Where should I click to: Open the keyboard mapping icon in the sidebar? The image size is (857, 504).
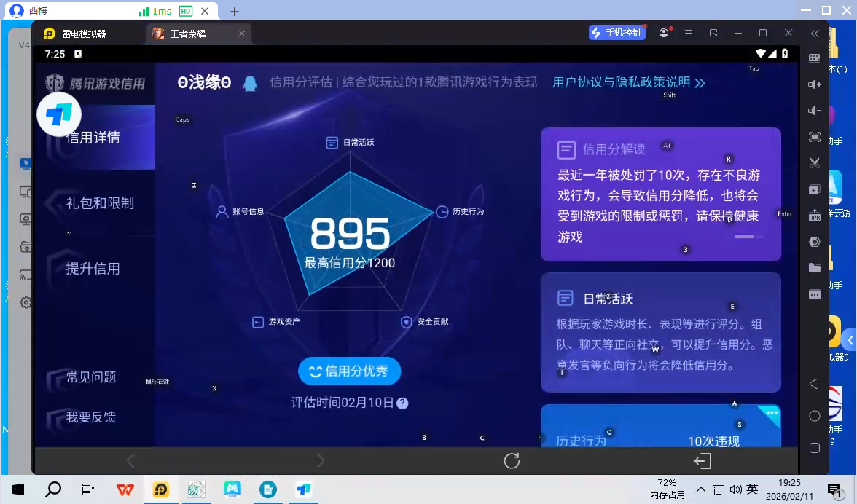coord(815,58)
